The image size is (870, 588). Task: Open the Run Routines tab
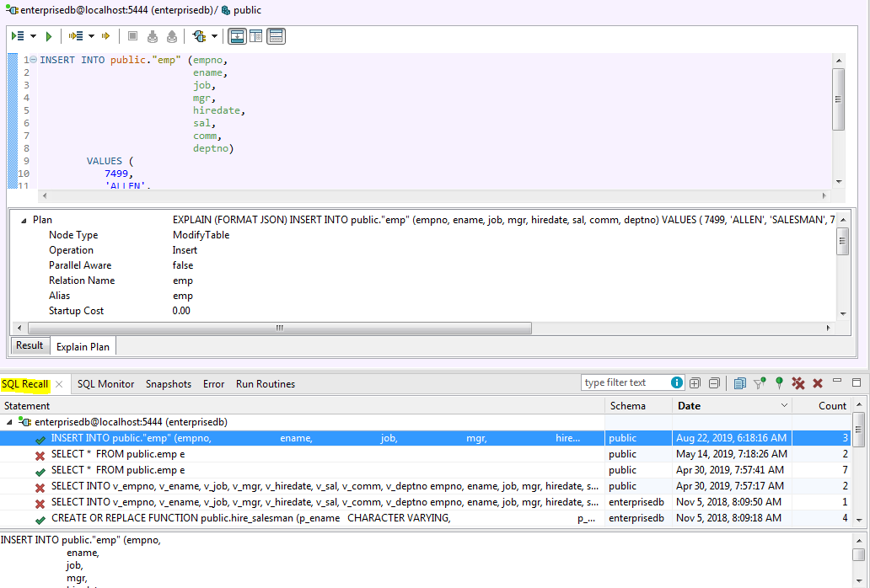coord(266,384)
